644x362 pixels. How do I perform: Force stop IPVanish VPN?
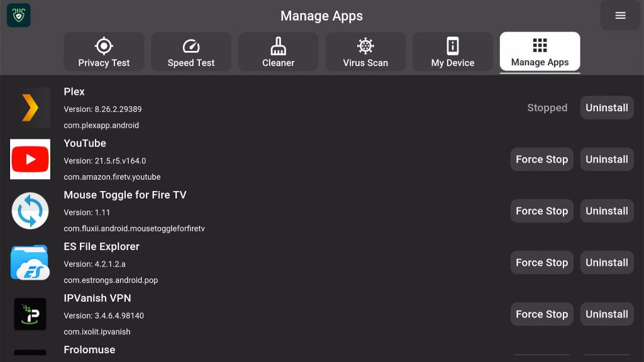(x=541, y=314)
